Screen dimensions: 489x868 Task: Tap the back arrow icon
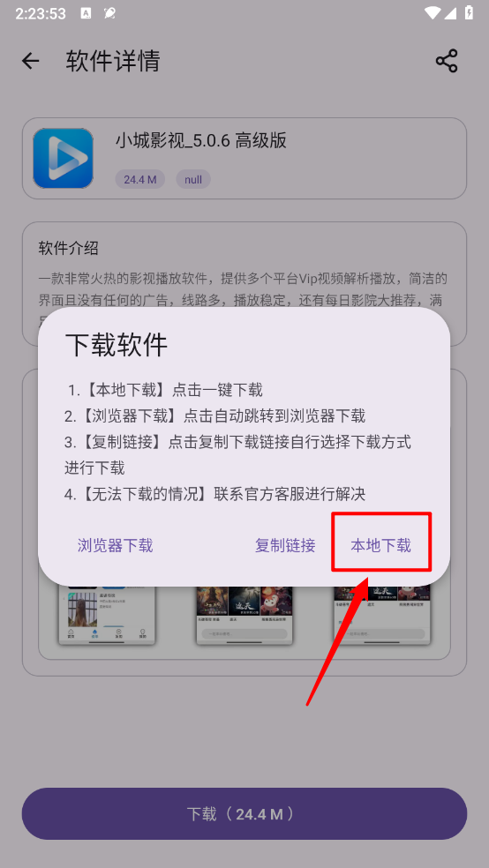[x=31, y=61]
